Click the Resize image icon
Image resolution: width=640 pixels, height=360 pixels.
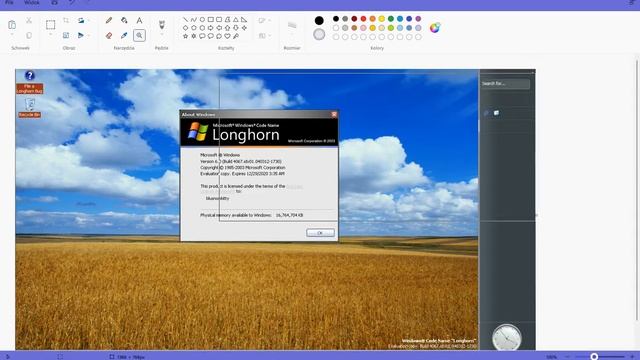click(x=66, y=36)
